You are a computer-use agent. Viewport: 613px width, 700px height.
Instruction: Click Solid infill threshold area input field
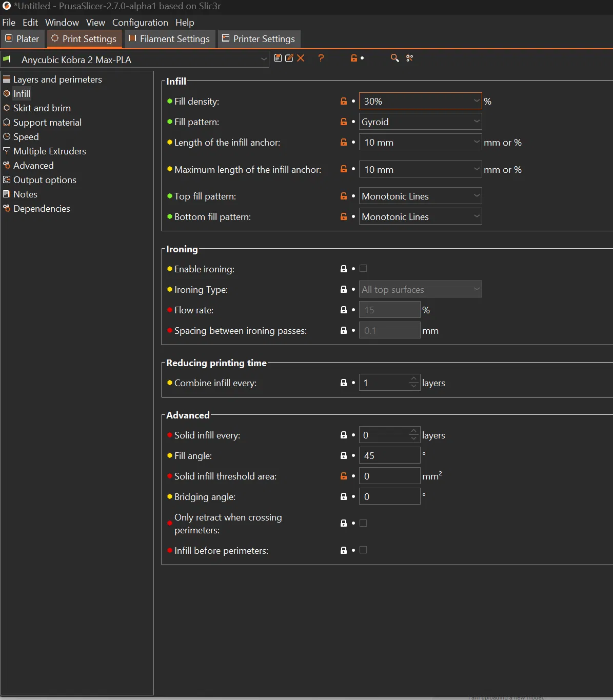coord(390,476)
